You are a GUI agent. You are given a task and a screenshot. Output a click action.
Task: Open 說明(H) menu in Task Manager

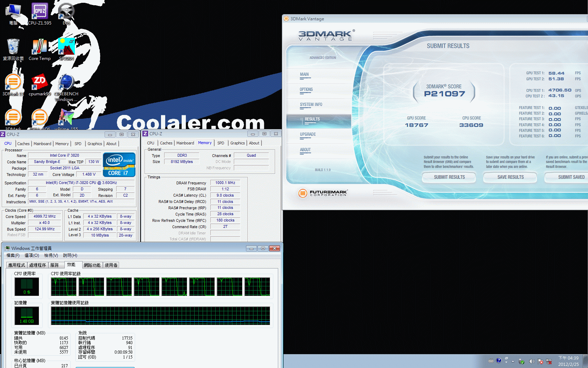coord(70,255)
